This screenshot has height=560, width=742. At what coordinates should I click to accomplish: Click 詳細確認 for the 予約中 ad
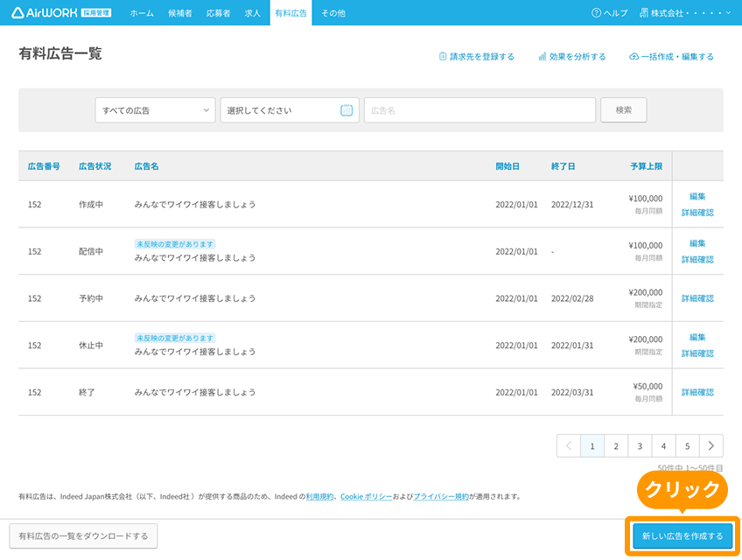tap(697, 298)
